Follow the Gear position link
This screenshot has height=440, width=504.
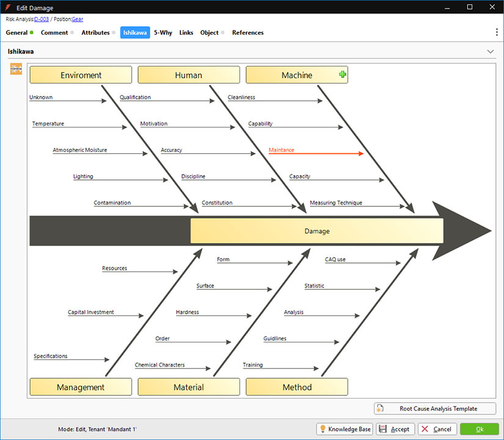click(x=78, y=20)
